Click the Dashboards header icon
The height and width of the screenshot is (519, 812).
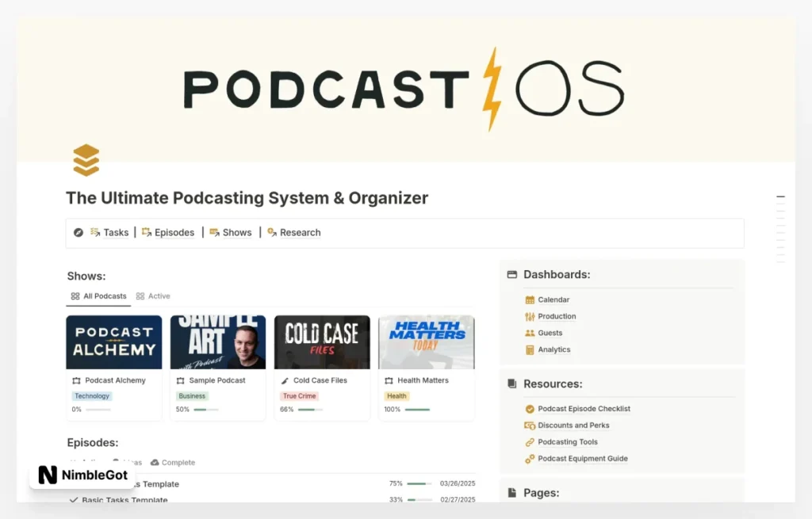pyautogui.click(x=512, y=275)
